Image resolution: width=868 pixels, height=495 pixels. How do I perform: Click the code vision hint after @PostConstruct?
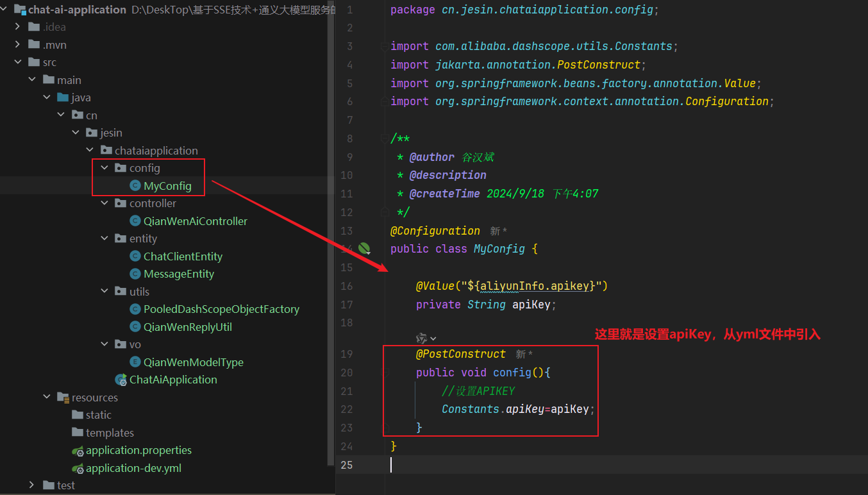[524, 354]
